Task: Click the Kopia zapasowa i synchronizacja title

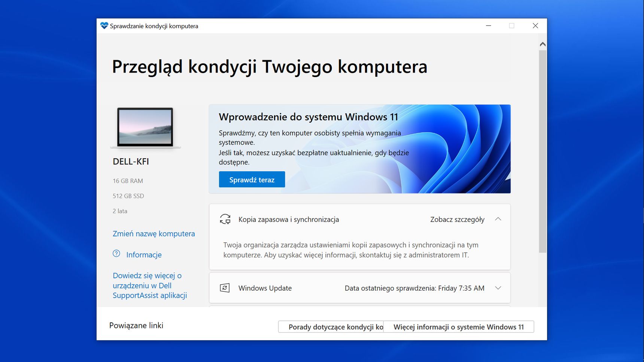Action: [289, 220]
